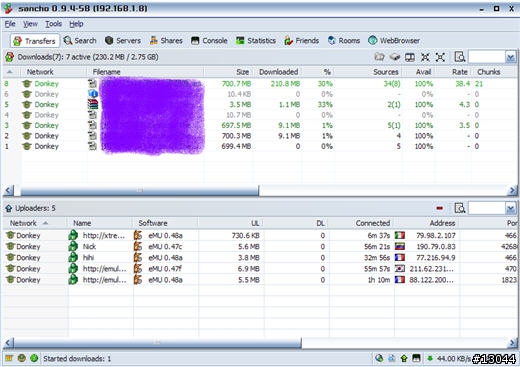Click the flag icon beside 190.79.0.83
Viewport: 520px width, 367px height.
pyautogui.click(x=400, y=247)
